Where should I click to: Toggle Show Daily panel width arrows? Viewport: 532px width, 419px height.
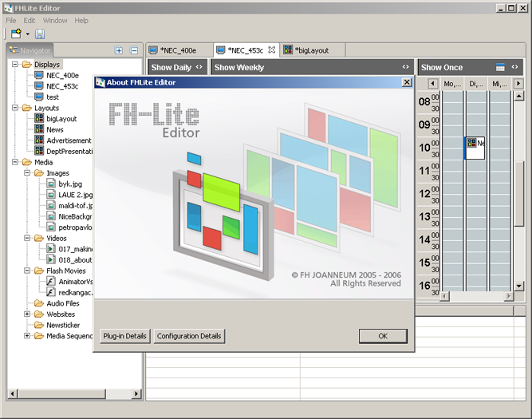click(199, 67)
